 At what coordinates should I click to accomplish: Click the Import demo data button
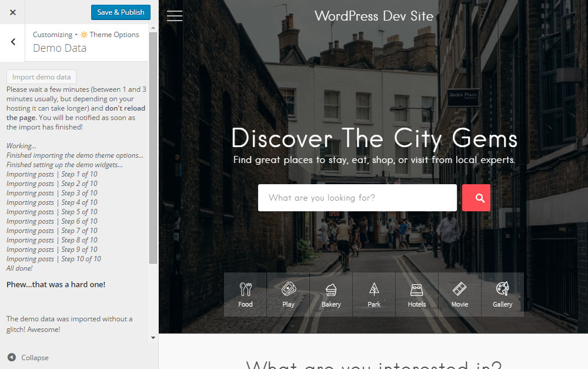click(x=41, y=77)
